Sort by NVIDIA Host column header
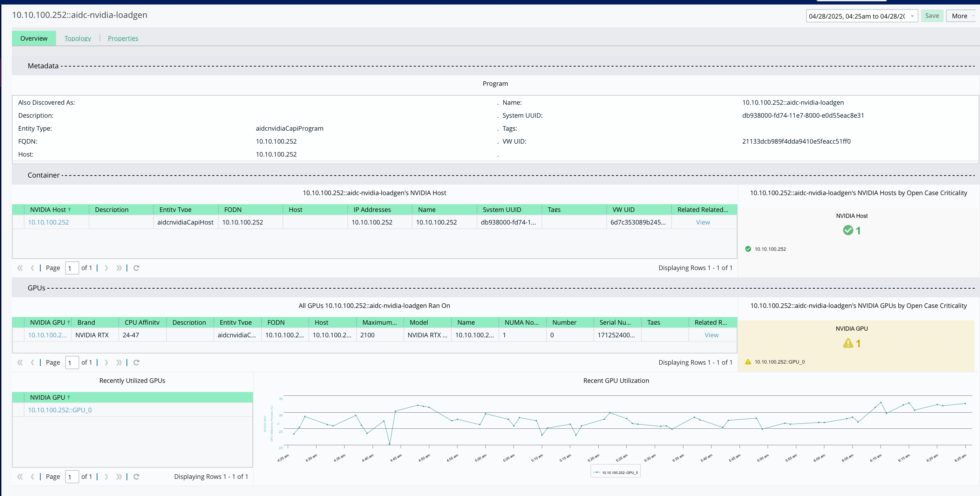Image resolution: width=980 pixels, height=496 pixels. pyautogui.click(x=56, y=209)
